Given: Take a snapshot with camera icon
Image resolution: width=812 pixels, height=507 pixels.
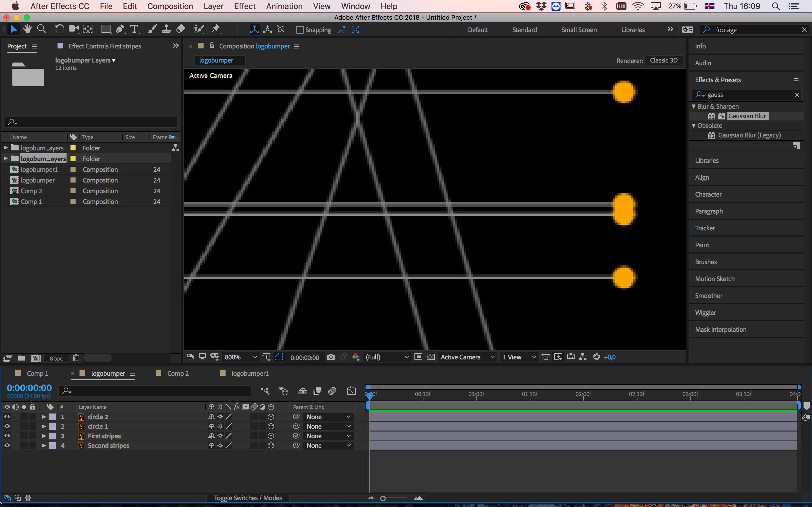Looking at the screenshot, I should tap(331, 357).
